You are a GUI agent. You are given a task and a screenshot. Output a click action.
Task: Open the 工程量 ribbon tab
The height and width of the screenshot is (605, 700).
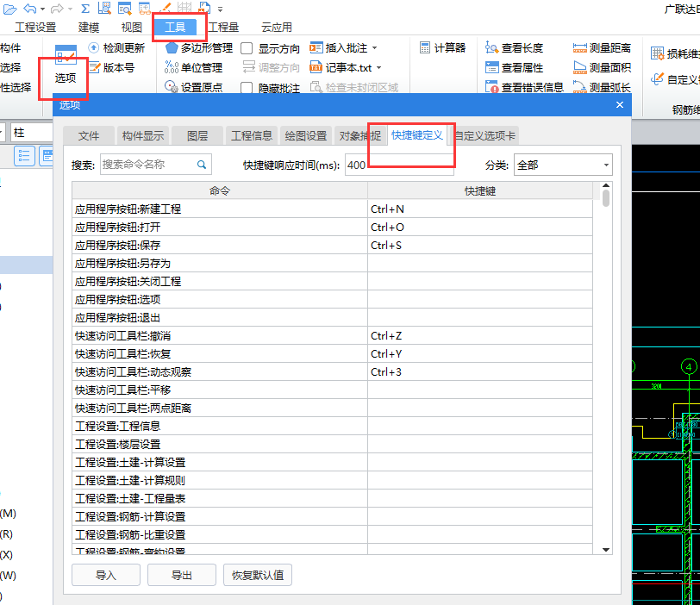223,28
